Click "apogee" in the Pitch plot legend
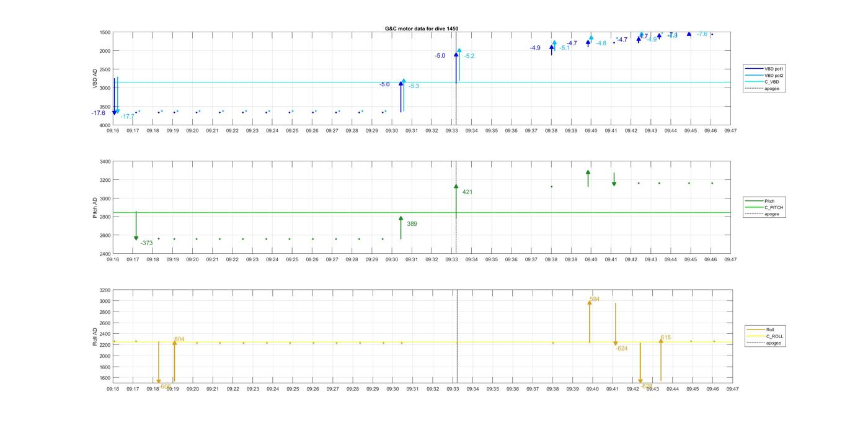The image size is (868, 430). 761,214
